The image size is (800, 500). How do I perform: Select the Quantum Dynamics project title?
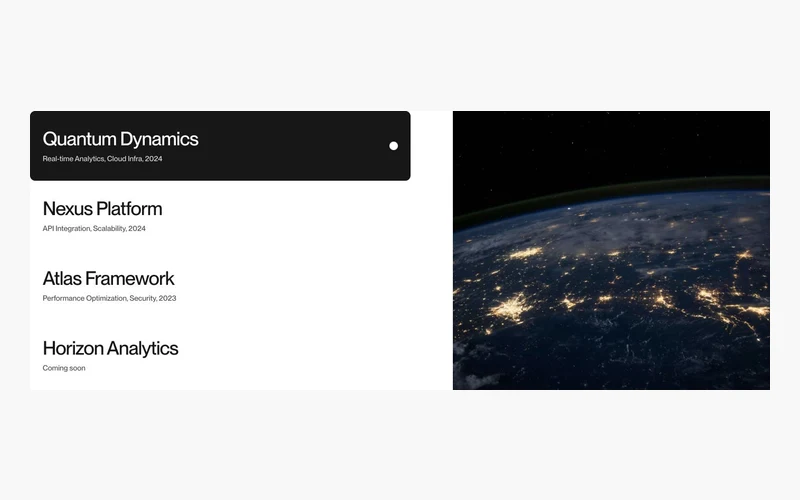point(120,139)
